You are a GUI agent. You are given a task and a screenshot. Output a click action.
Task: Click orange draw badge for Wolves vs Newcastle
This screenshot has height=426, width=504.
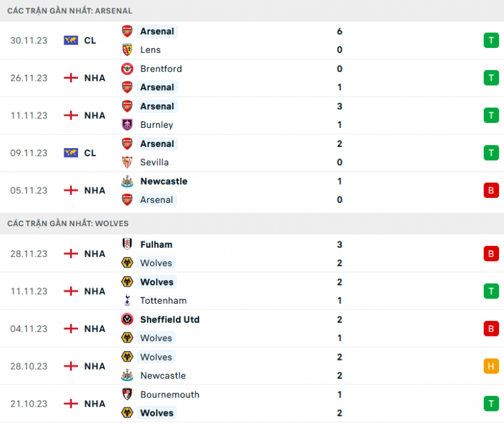click(491, 366)
